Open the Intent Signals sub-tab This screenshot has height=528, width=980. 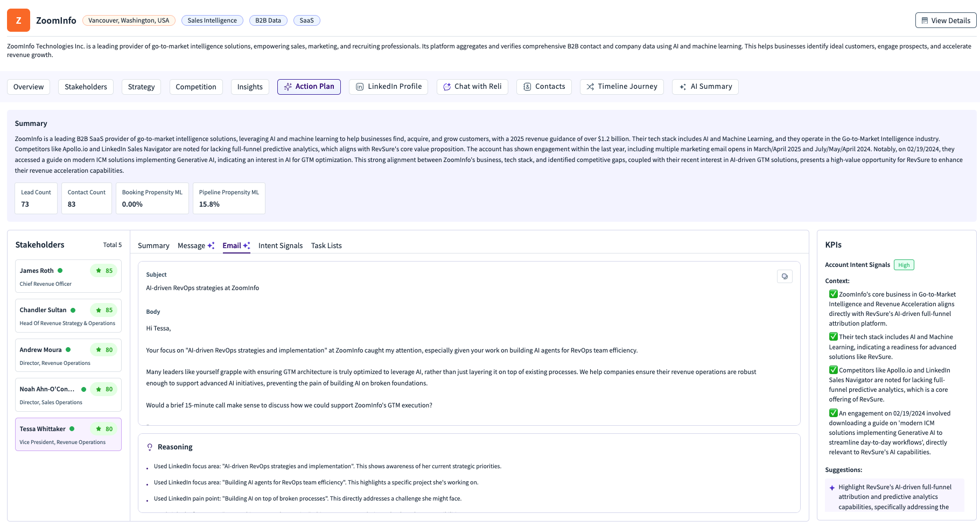281,245
